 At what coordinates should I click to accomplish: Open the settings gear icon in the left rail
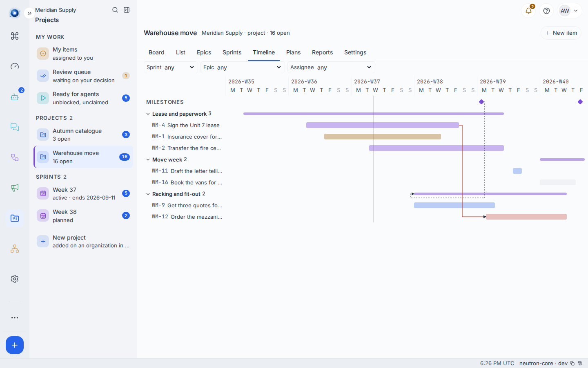[15, 279]
